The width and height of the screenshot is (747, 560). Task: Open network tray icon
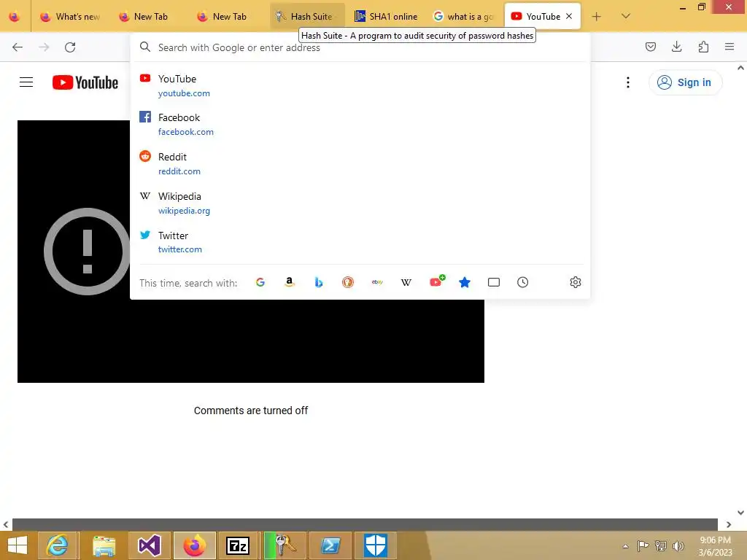tap(661, 546)
